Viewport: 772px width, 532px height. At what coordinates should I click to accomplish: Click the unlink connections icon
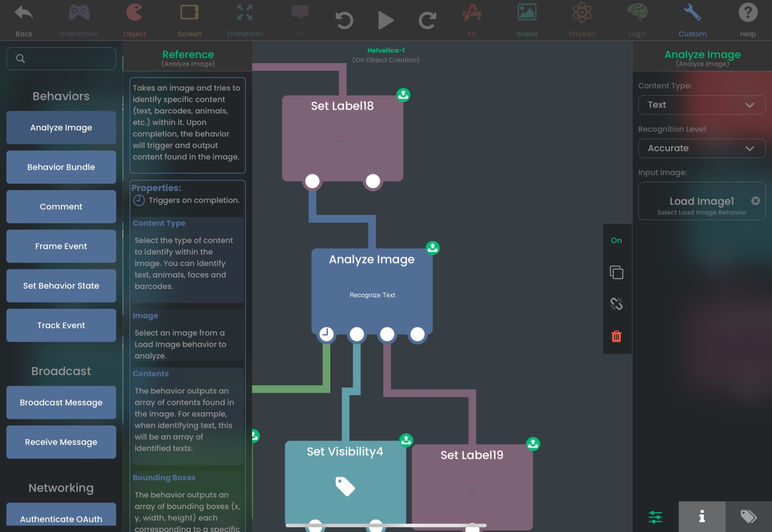click(616, 304)
